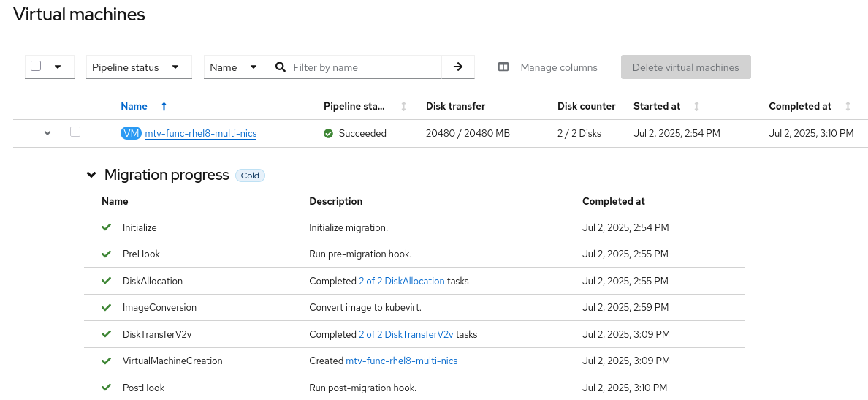Screen dimensions: 868x400
Task: Collapse the Migration progress section
Action: [x=91, y=176]
